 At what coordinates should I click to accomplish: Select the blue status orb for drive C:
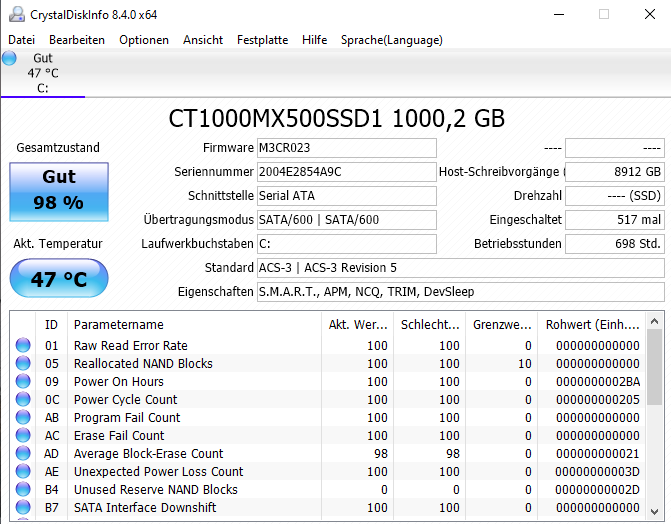coord(9,58)
